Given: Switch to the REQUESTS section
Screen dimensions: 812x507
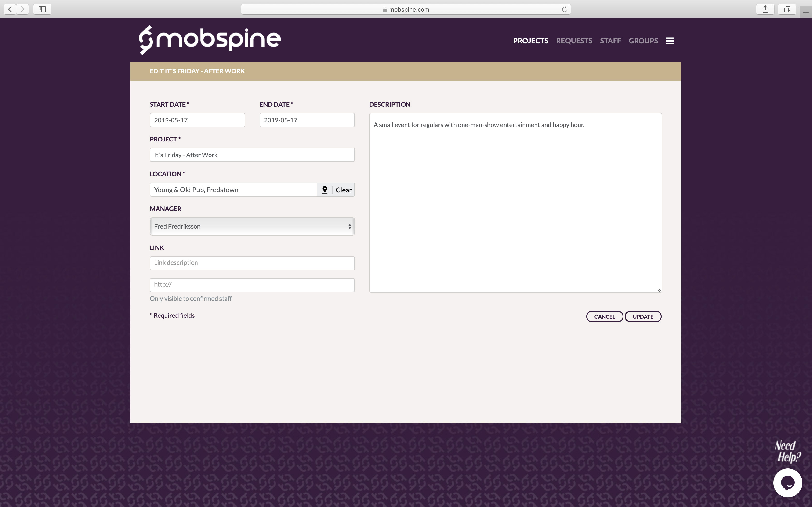Looking at the screenshot, I should (x=574, y=41).
